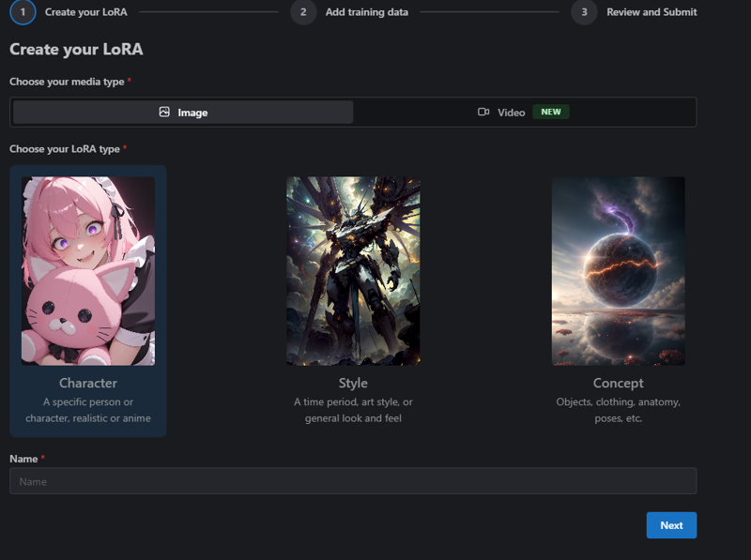Click the green NEW badge
751x560 pixels.
point(551,112)
